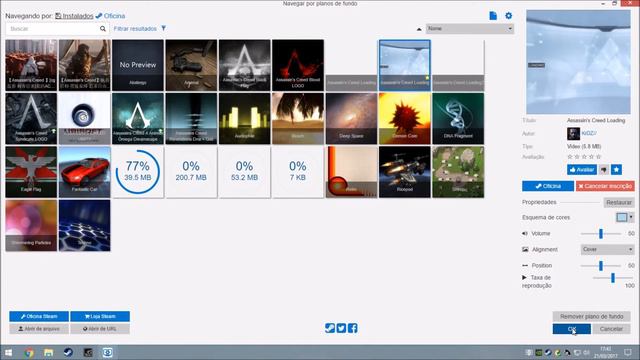Select the Eagle Flag wallpaper thumbnail

coord(31,172)
